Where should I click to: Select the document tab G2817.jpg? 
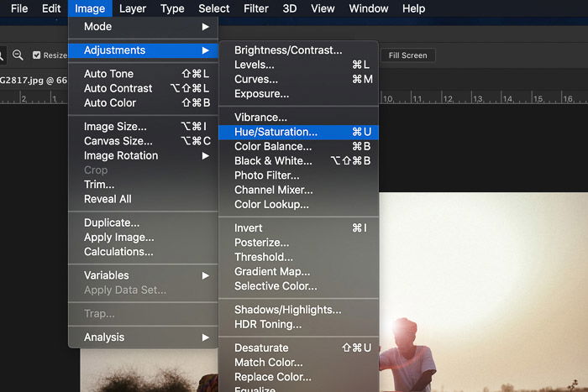[x=34, y=80]
